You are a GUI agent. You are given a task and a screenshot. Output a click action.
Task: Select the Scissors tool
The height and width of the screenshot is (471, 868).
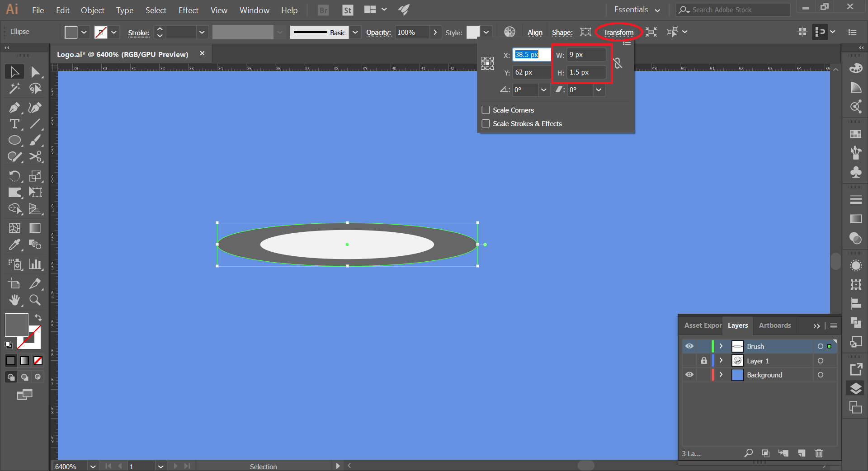click(35, 157)
